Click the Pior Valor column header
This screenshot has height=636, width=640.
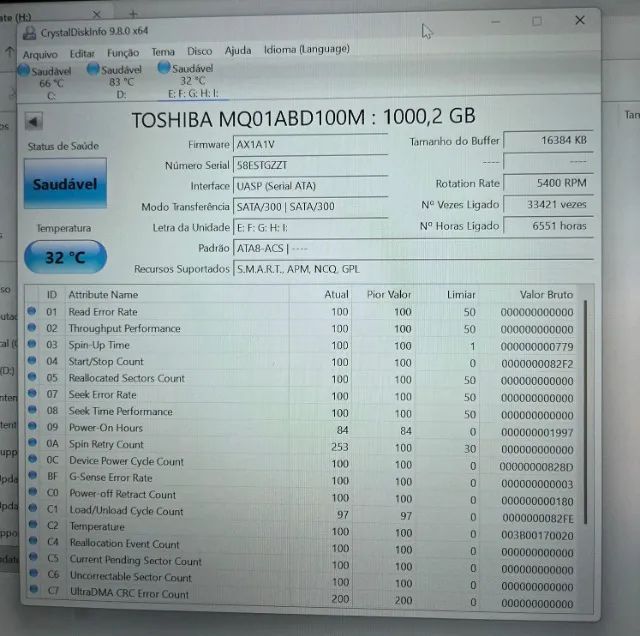tap(389, 294)
